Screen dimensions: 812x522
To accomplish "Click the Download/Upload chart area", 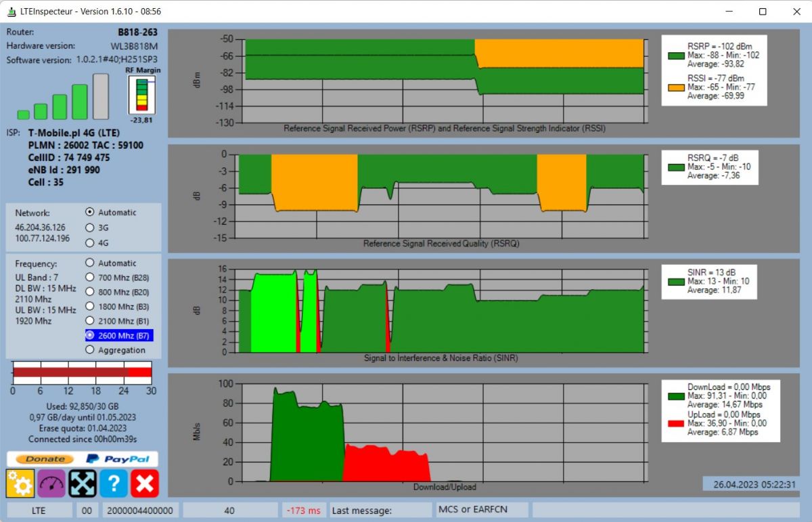I will click(x=443, y=432).
